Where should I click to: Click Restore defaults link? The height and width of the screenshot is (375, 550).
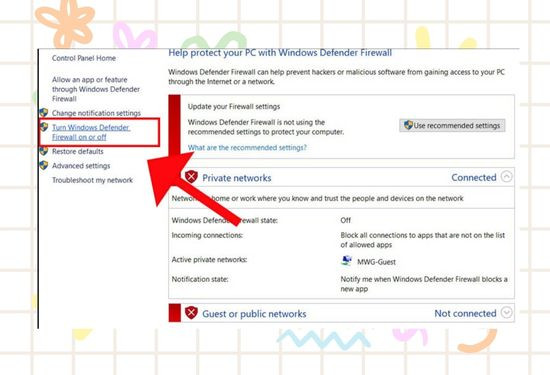[x=78, y=152]
